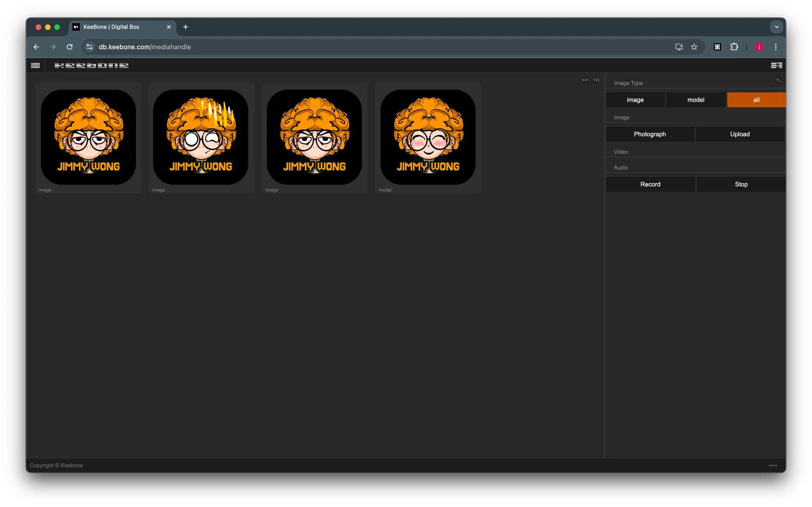Filter media by model type

point(696,100)
